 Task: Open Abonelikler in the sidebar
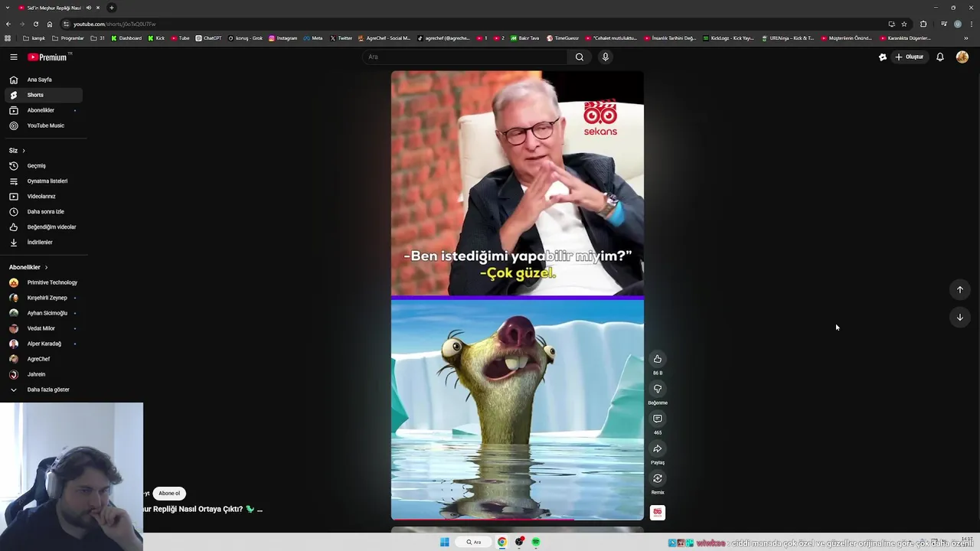[43, 110]
